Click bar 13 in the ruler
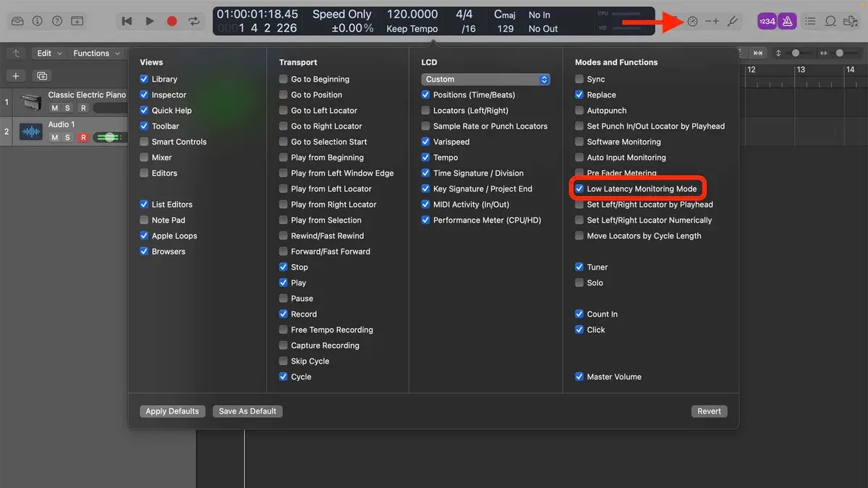The image size is (868, 488). pyautogui.click(x=801, y=70)
